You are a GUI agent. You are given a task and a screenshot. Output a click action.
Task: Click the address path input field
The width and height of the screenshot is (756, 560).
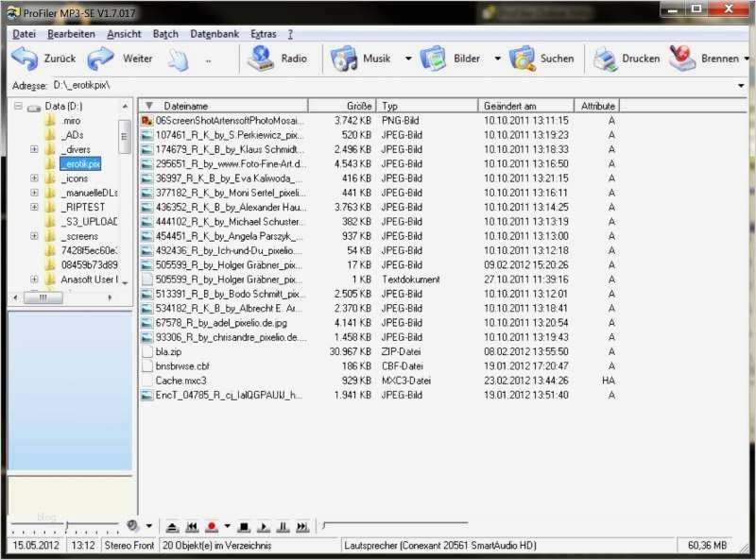393,86
